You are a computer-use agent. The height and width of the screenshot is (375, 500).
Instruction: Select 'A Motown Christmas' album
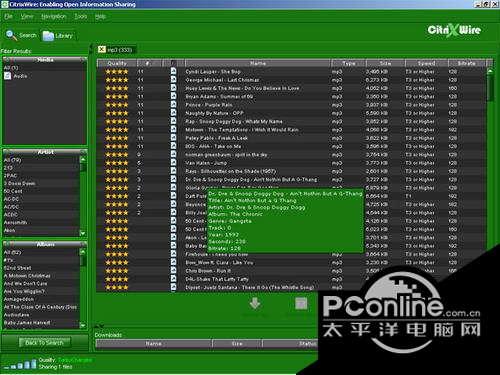point(27,276)
